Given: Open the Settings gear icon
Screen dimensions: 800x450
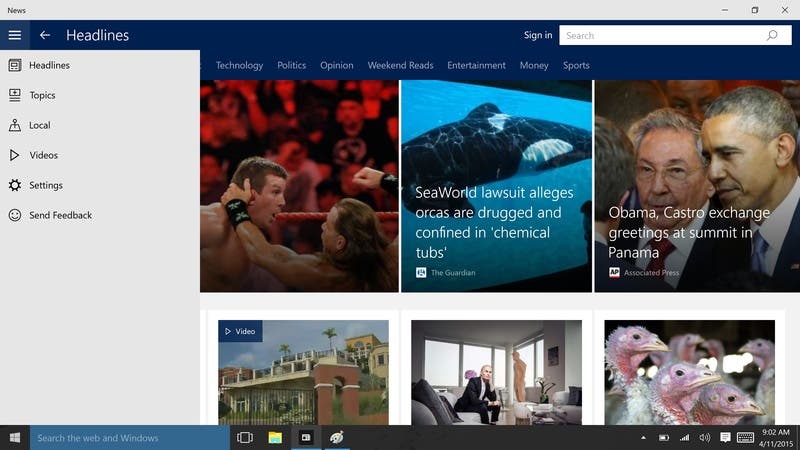Looking at the screenshot, I should pyautogui.click(x=15, y=185).
